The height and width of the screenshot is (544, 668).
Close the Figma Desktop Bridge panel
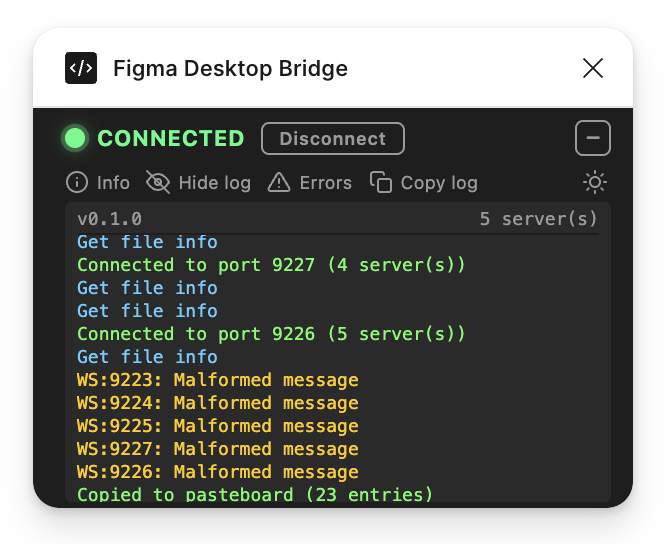[593, 68]
